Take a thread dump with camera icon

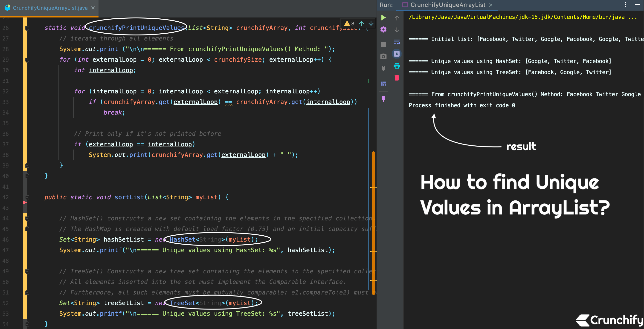pos(383,56)
